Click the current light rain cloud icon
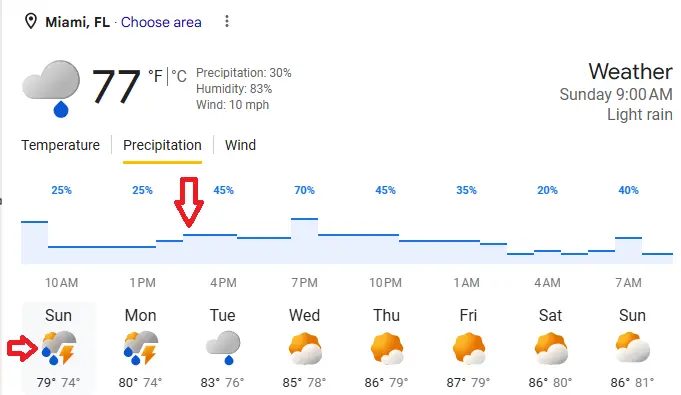 (x=51, y=89)
